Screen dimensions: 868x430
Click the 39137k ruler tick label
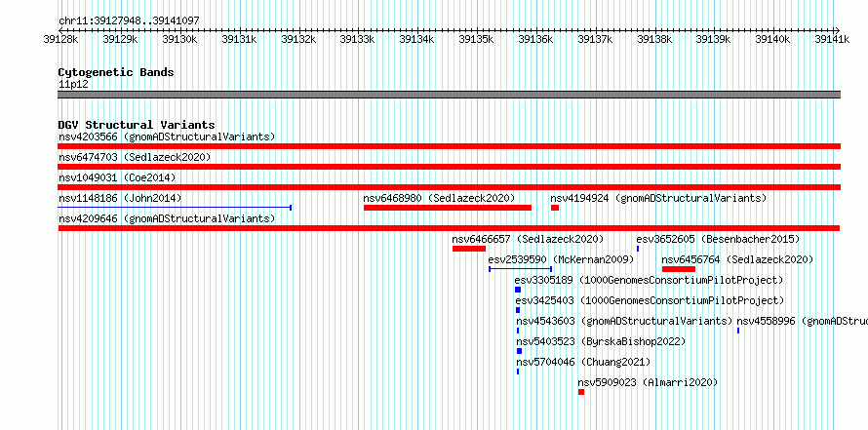(x=595, y=39)
